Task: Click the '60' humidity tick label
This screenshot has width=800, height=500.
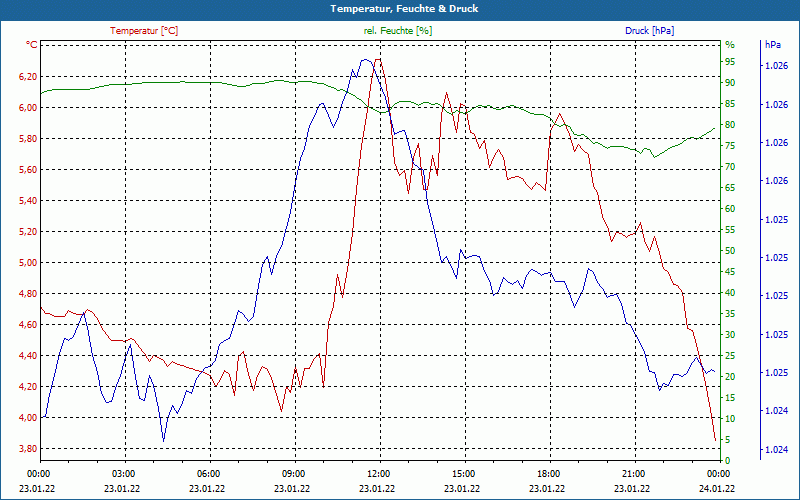Action: coord(730,209)
